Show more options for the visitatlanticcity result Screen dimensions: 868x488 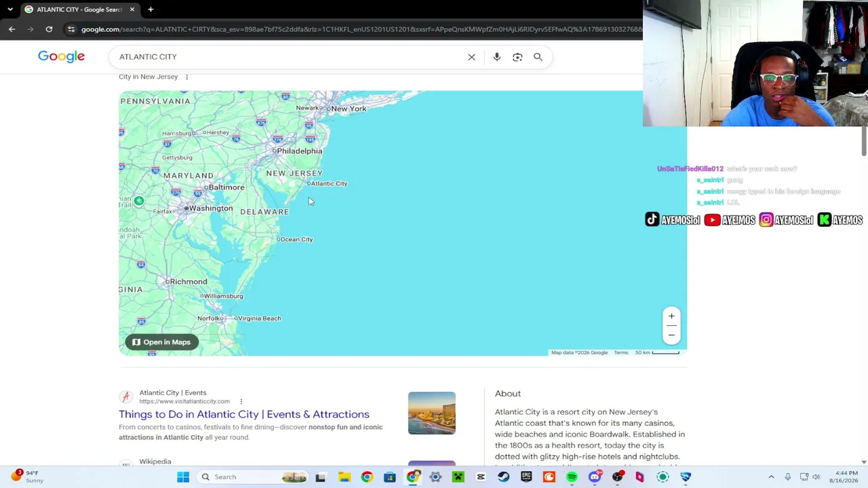(x=241, y=401)
